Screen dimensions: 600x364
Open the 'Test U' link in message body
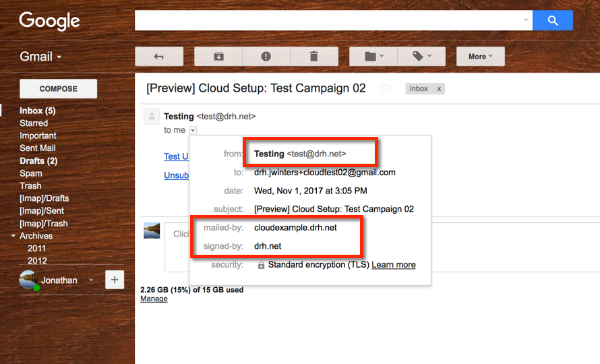click(176, 156)
